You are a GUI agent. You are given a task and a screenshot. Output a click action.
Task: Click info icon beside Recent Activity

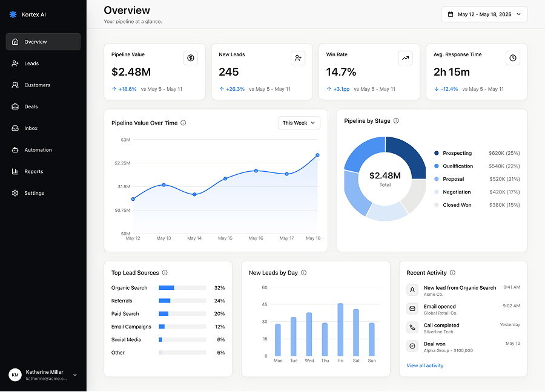coord(452,273)
